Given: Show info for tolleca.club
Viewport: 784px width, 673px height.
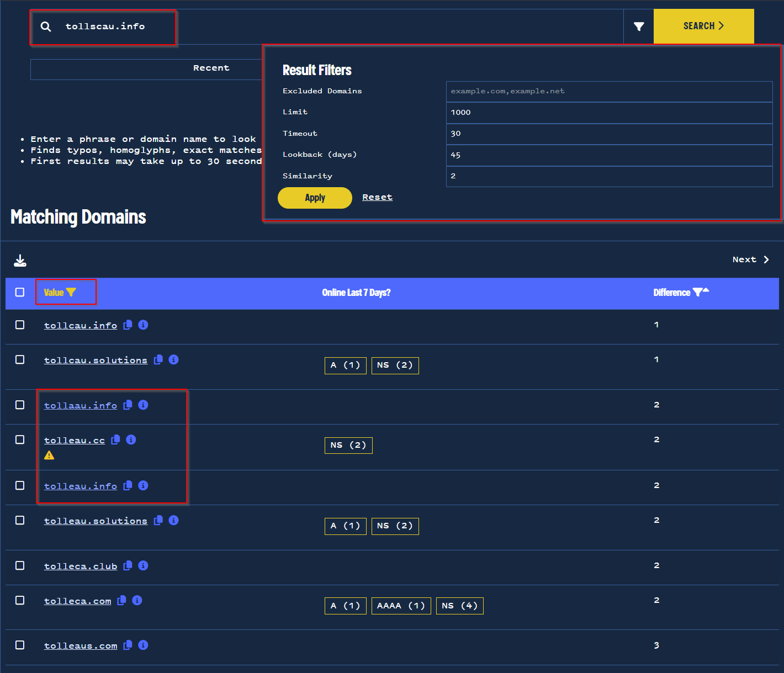Looking at the screenshot, I should pyautogui.click(x=143, y=565).
